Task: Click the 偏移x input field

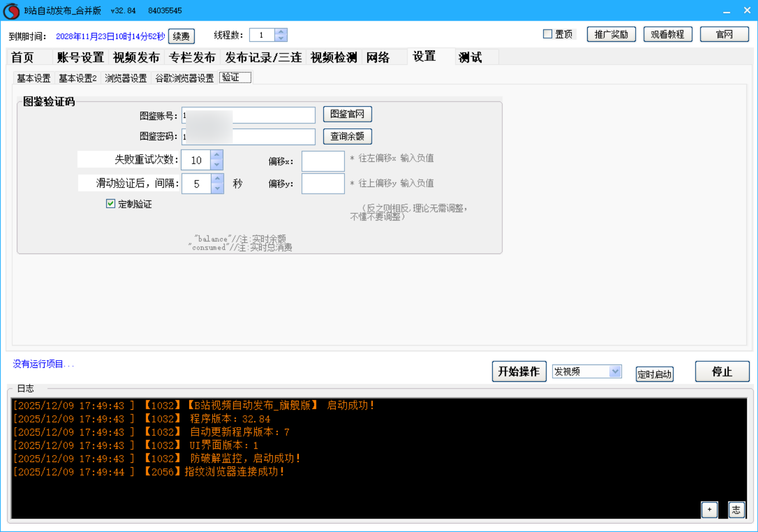Action: point(323,161)
